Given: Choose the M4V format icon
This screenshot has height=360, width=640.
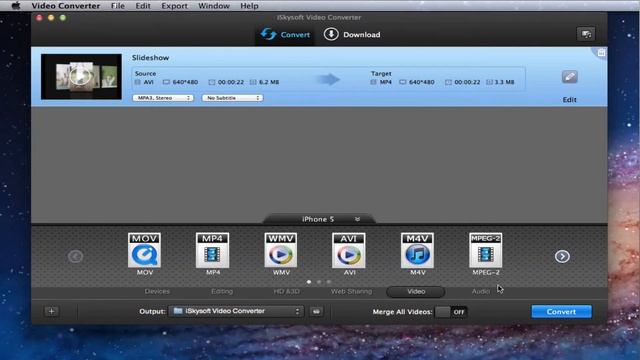Looking at the screenshot, I should tap(417, 250).
